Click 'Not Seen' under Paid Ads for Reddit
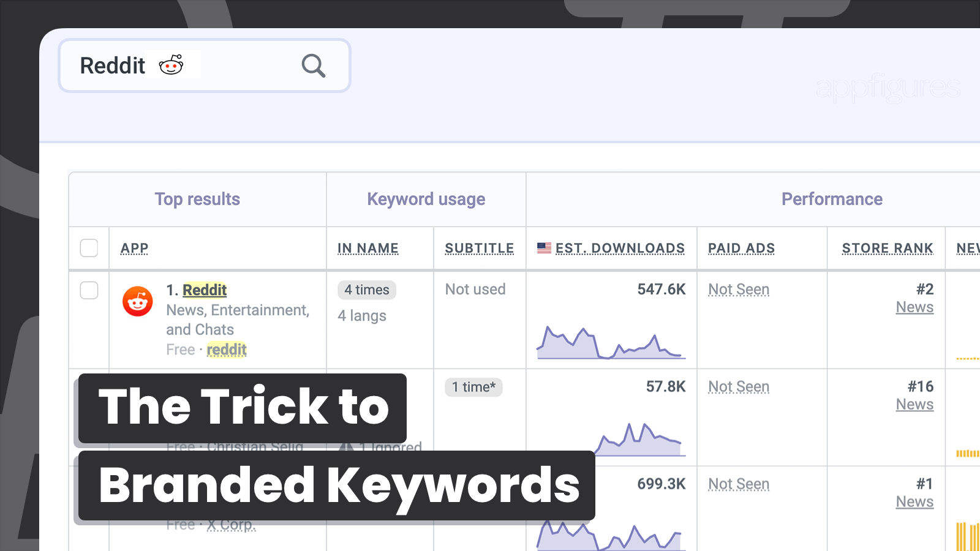Viewport: 980px width, 551px height. tap(739, 289)
